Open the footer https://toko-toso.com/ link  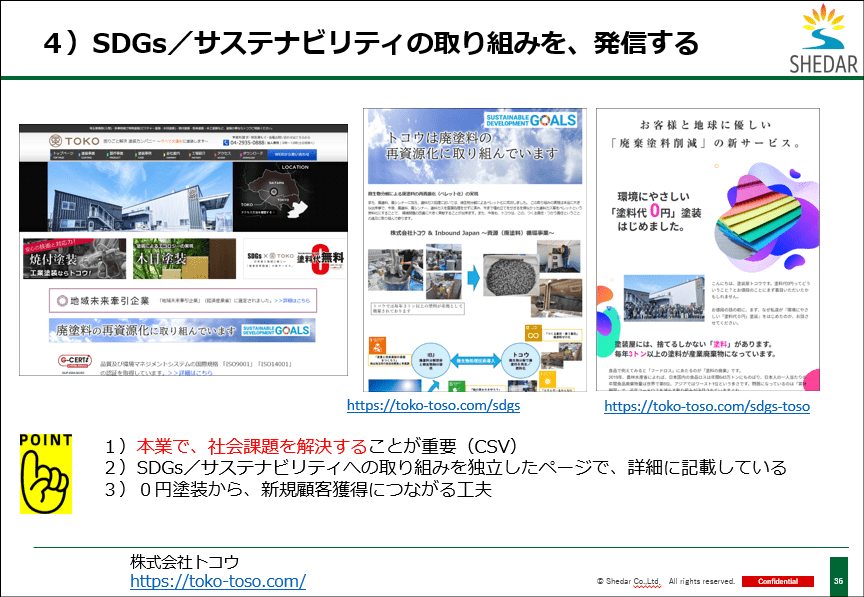[x=218, y=581]
